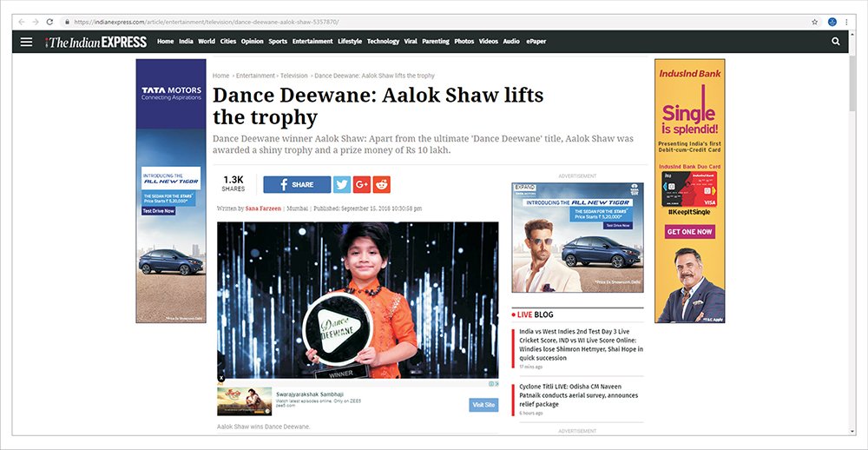Click the Facebook SHARE button
The width and height of the screenshot is (868, 450).
pyautogui.click(x=297, y=184)
